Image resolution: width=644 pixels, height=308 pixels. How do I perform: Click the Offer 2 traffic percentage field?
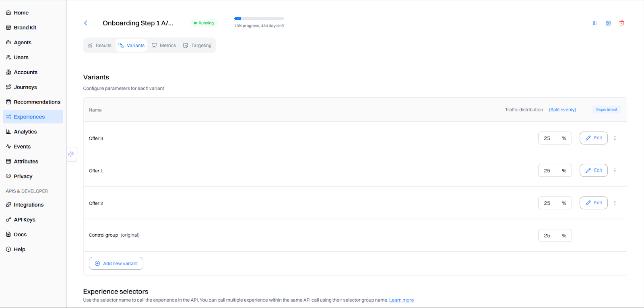pos(555,203)
